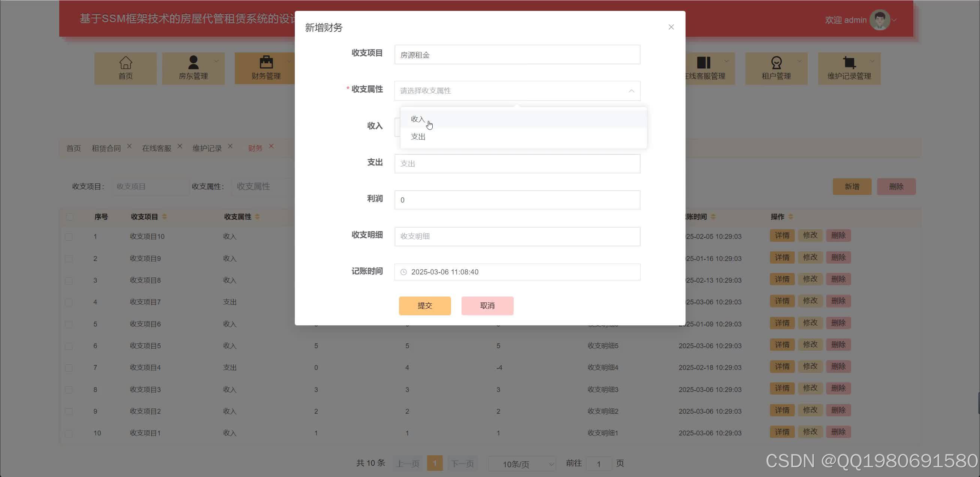The width and height of the screenshot is (980, 477).
Task: Check the checkbox for 收支项目4 row
Action: click(x=69, y=368)
